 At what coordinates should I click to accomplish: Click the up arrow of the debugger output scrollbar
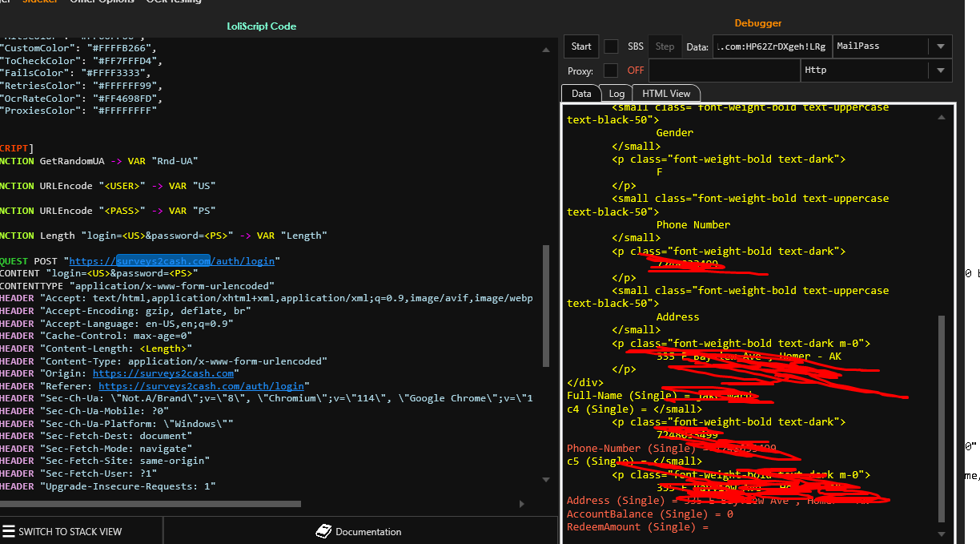click(941, 116)
